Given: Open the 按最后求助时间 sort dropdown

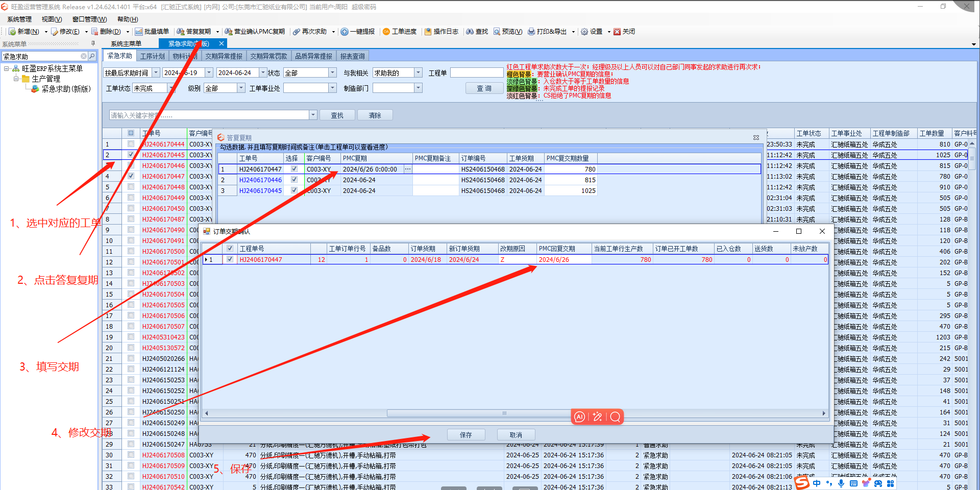Looking at the screenshot, I should click(x=156, y=73).
